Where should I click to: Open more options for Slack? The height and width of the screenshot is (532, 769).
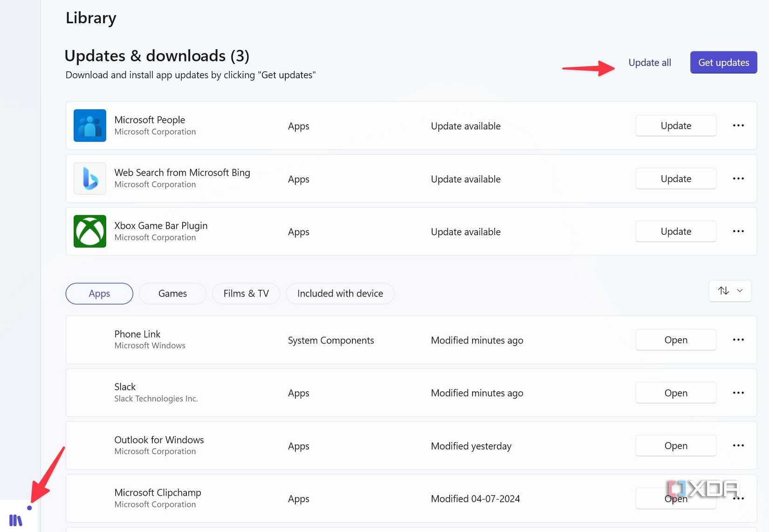738,393
